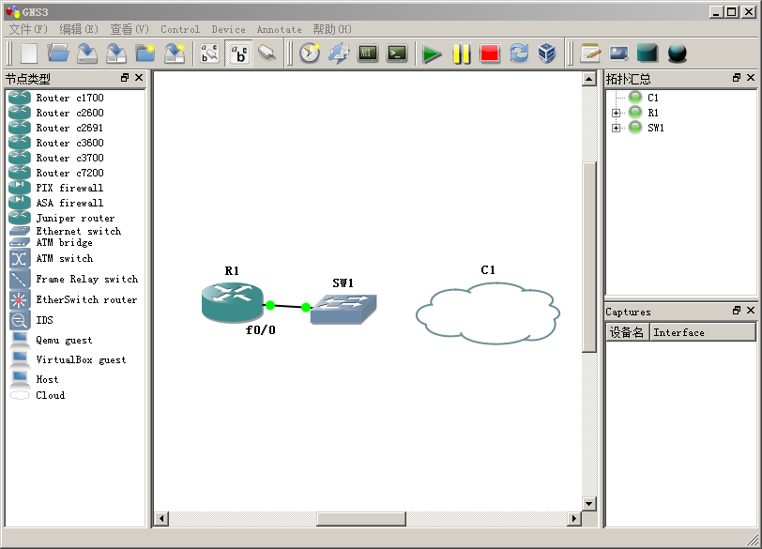This screenshot has height=549, width=762.
Task: Open console to all devices icon
Action: pos(397,53)
